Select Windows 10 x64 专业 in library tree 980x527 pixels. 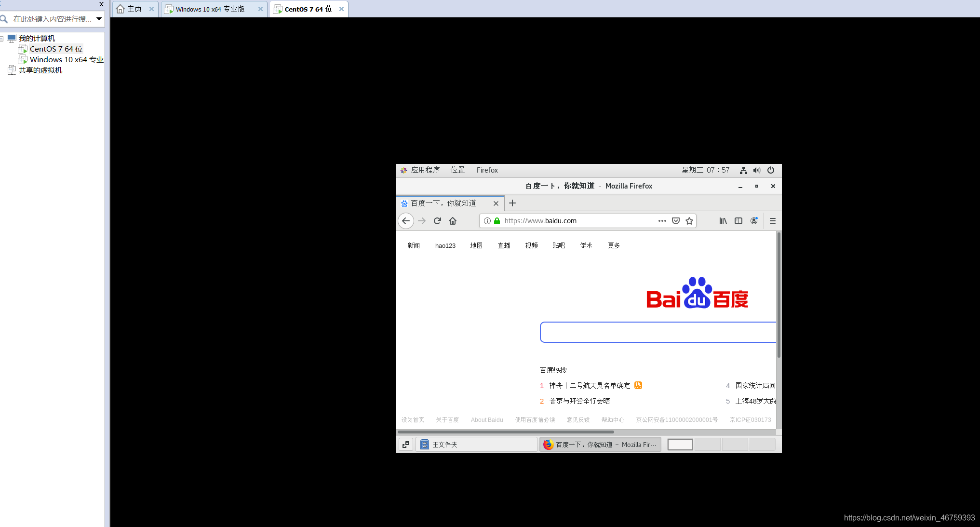click(x=67, y=60)
